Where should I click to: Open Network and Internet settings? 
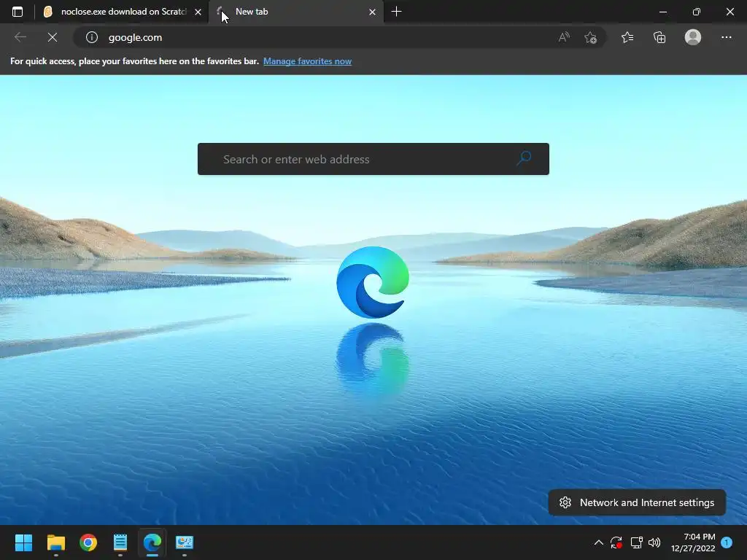coord(637,502)
